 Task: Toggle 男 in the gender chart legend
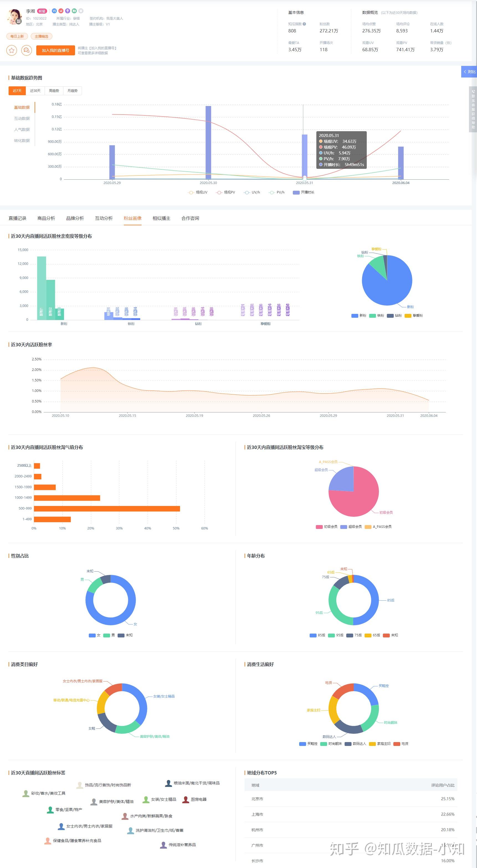[109, 635]
